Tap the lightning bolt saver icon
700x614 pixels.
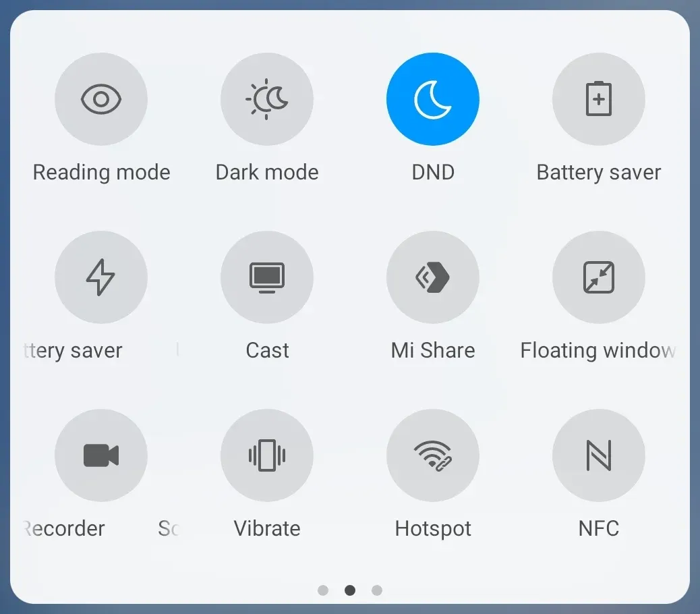coord(101,277)
